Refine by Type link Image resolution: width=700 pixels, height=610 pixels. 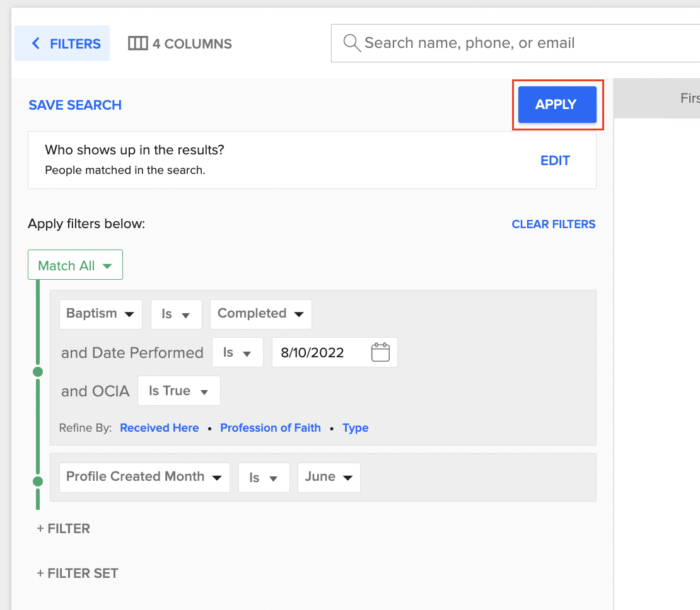pos(355,428)
